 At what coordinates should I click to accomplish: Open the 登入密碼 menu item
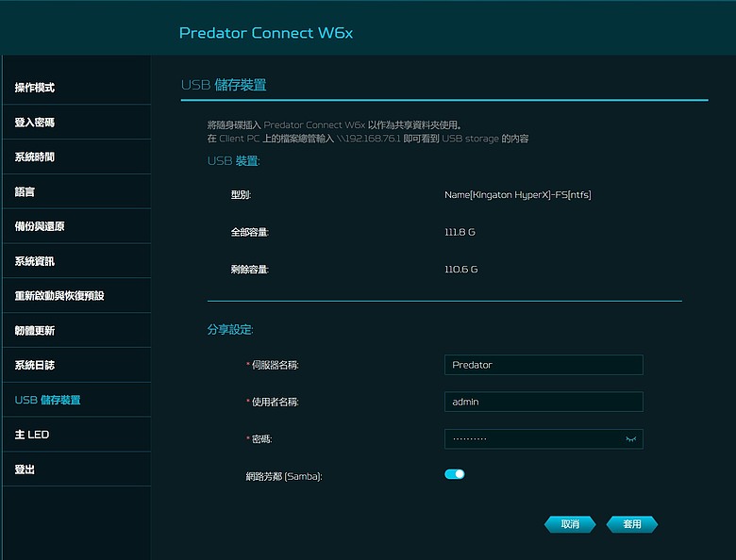tap(77, 122)
